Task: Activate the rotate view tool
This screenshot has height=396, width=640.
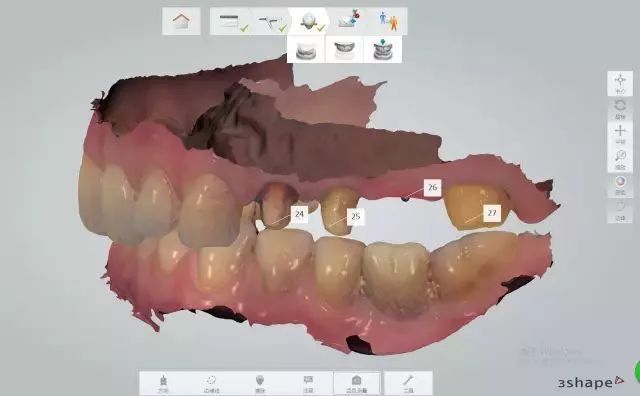Action: pos(620,109)
